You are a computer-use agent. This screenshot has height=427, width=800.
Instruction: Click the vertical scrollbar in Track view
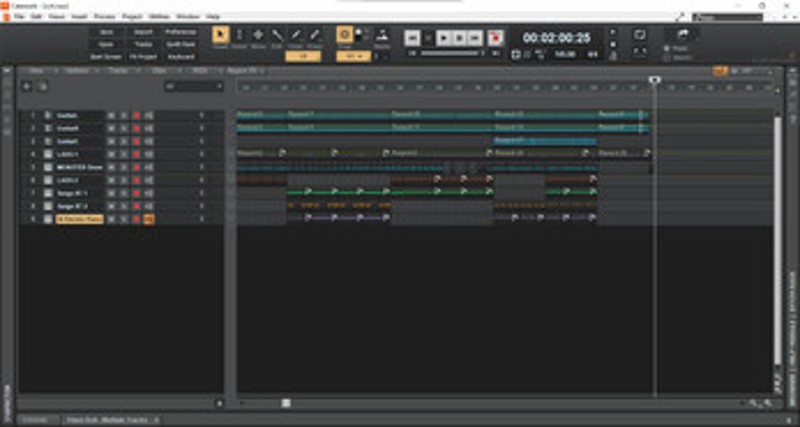[777, 240]
